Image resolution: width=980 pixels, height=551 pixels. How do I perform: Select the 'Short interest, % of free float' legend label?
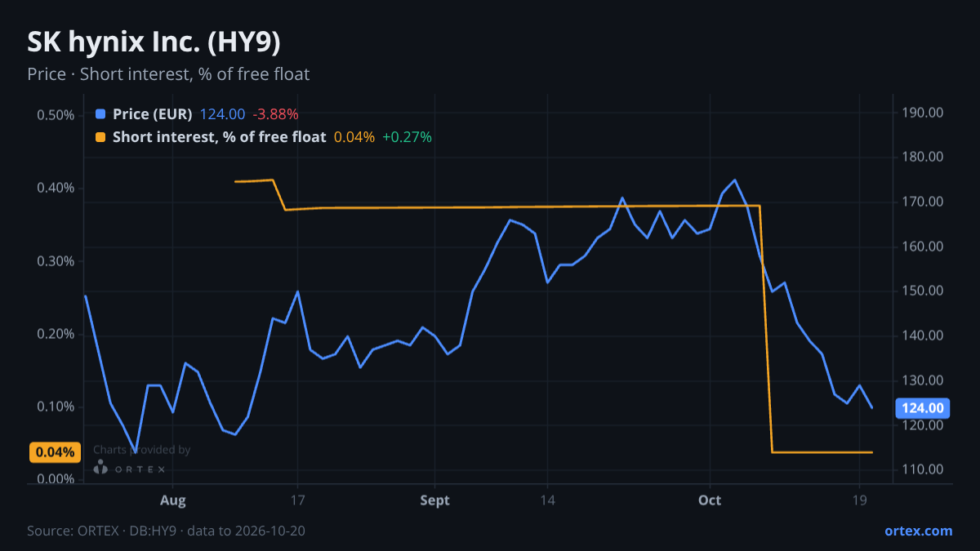click(220, 137)
